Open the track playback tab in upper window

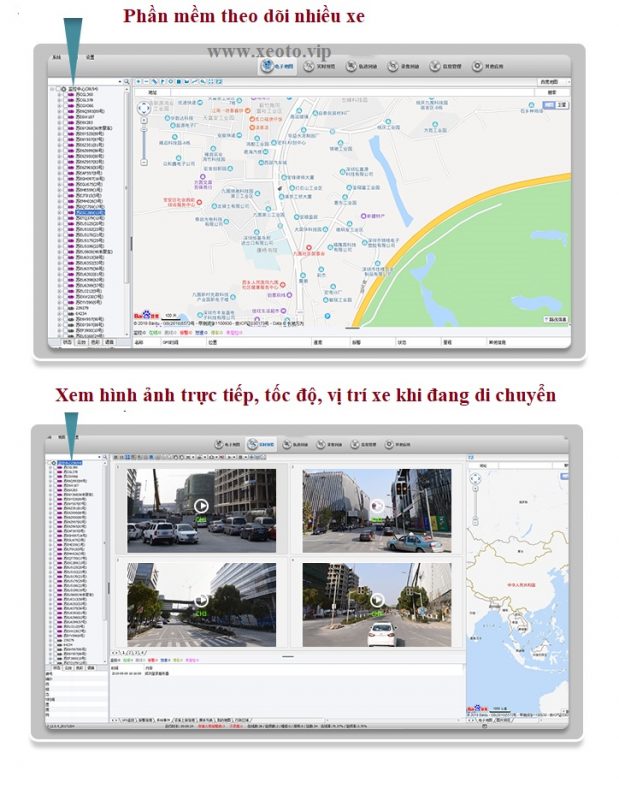(362, 66)
